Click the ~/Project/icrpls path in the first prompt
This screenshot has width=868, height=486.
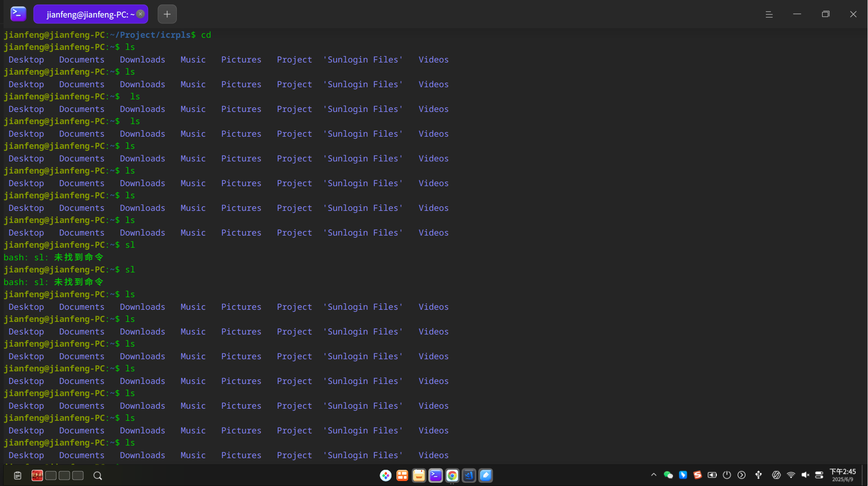[x=151, y=35]
